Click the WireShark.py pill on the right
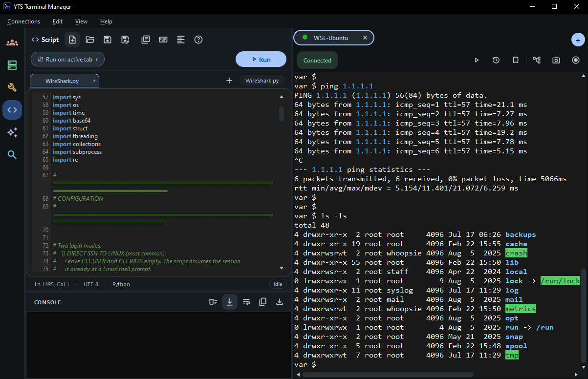This screenshot has width=588, height=379. pyautogui.click(x=262, y=81)
